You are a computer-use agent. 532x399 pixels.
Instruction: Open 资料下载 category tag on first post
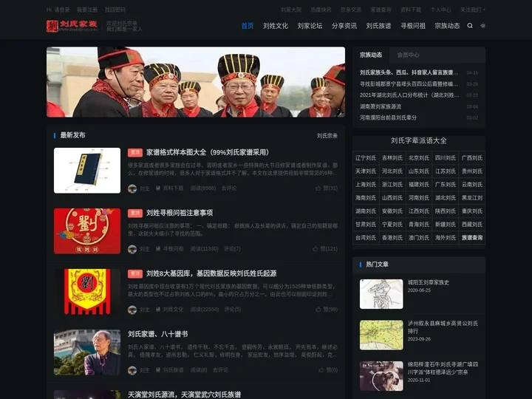click(x=170, y=188)
